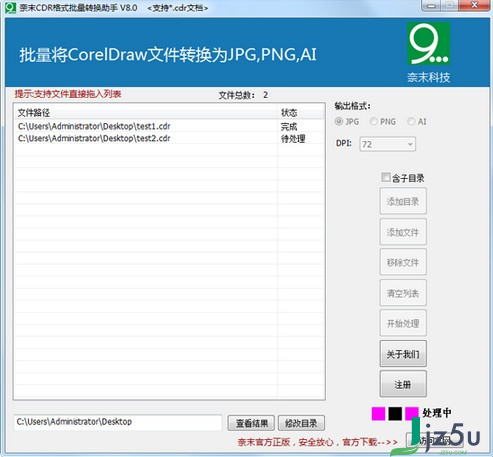This screenshot has width=493, height=457.
Task: Select the test2.cdr file row
Action: [x=169, y=138]
